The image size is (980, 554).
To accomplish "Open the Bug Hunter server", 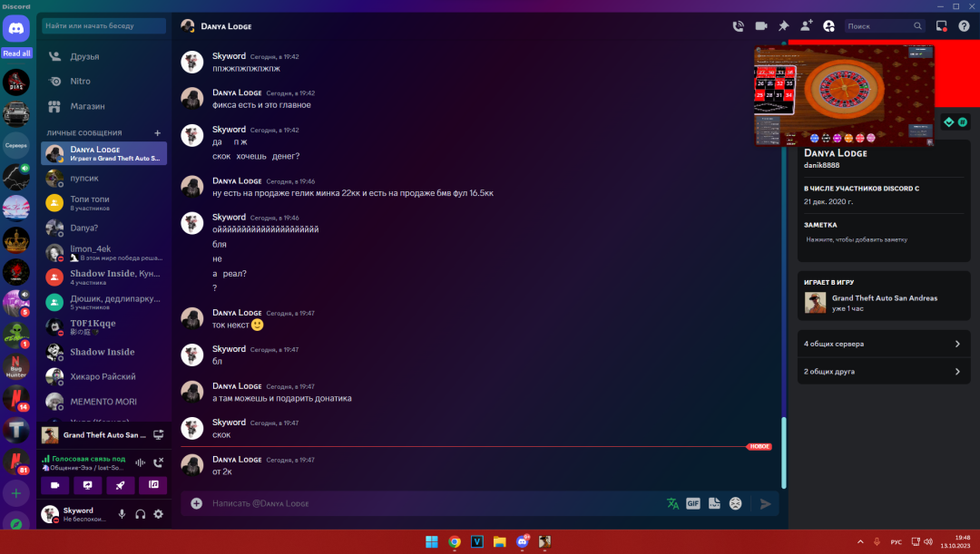I will coord(16,366).
